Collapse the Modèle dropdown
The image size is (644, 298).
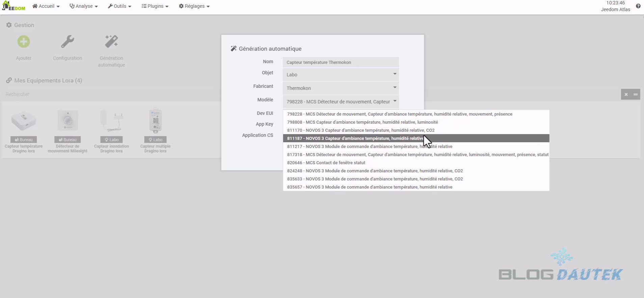(341, 102)
